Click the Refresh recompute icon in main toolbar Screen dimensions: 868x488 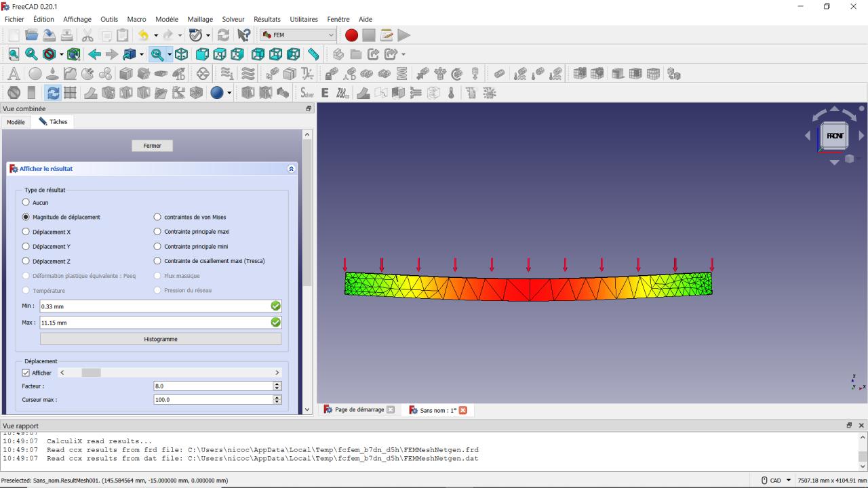pyautogui.click(x=223, y=35)
